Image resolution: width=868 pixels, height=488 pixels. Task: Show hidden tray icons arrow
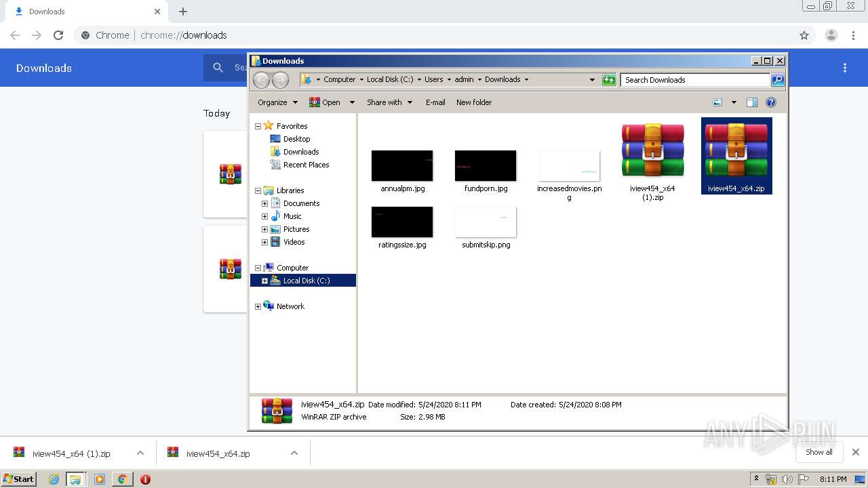click(756, 479)
